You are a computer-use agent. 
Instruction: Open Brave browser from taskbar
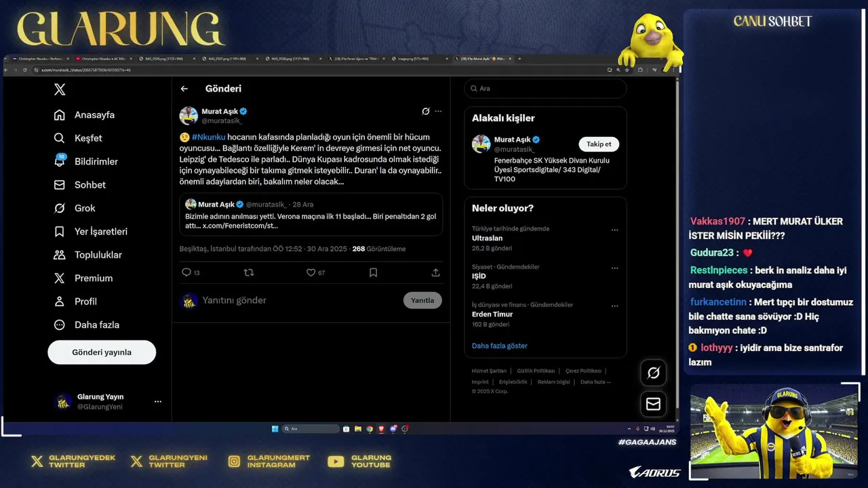click(381, 428)
